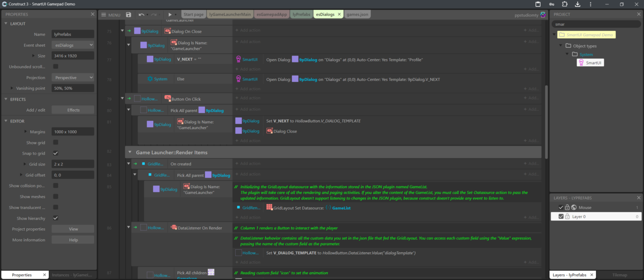Select SmartUI object in project tree
The width and height of the screenshot is (644, 280).
point(590,63)
